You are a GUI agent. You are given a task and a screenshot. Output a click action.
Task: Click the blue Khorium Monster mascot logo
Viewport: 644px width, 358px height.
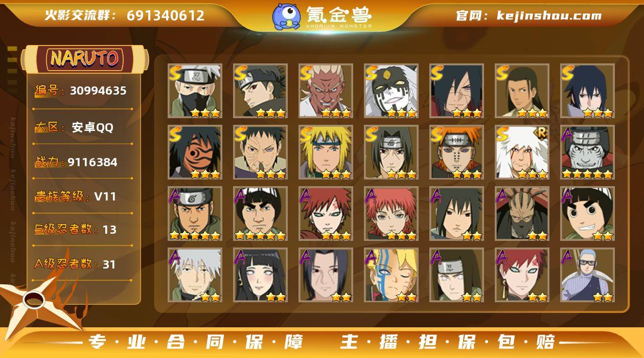(x=286, y=16)
